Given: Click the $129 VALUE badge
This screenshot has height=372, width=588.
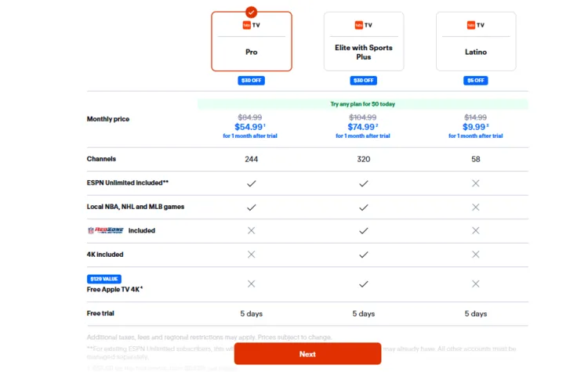Looking at the screenshot, I should (104, 278).
